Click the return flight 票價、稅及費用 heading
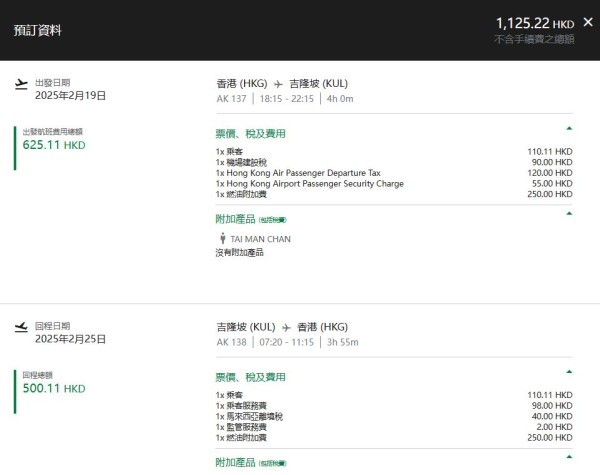The width and height of the screenshot is (600, 475). tap(250, 377)
